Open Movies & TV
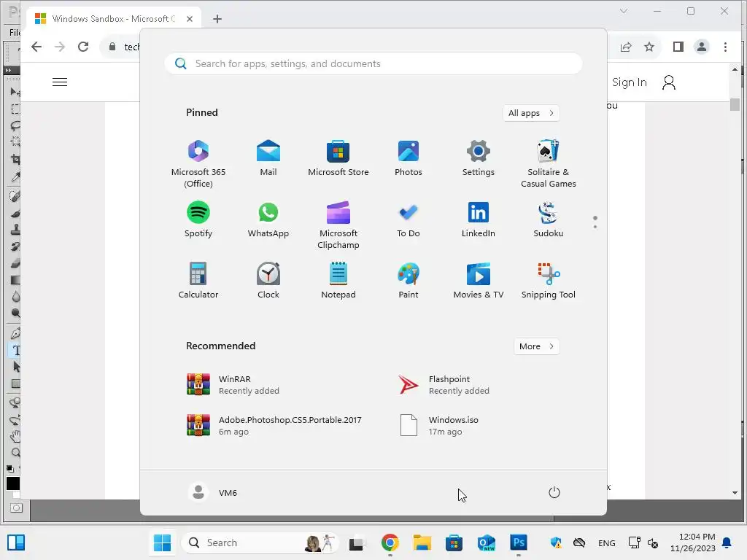 479,281
